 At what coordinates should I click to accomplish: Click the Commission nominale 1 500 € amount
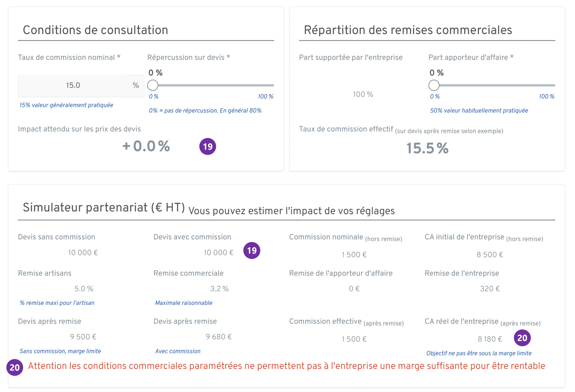pos(354,255)
